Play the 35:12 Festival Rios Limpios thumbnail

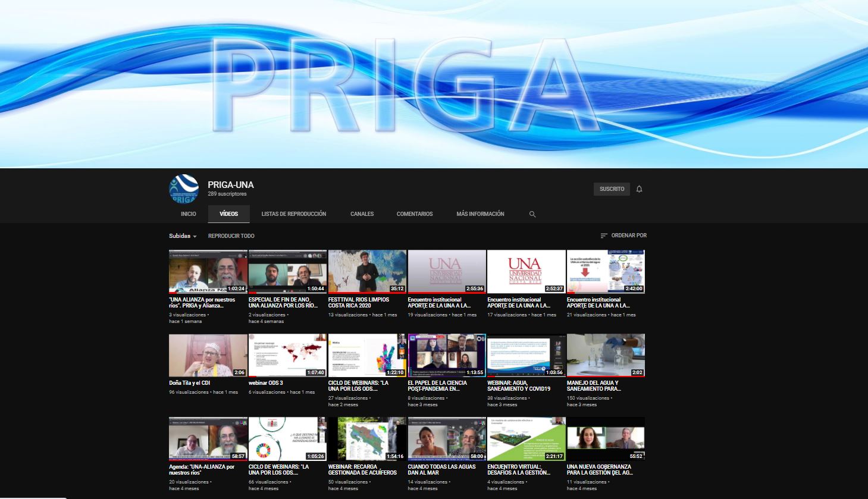[368, 272]
